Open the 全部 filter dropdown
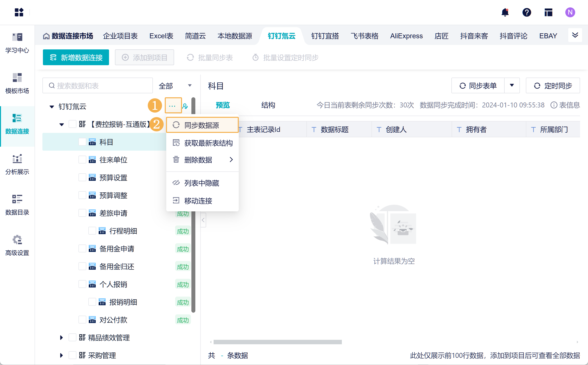This screenshot has width=588, height=365. [x=175, y=86]
